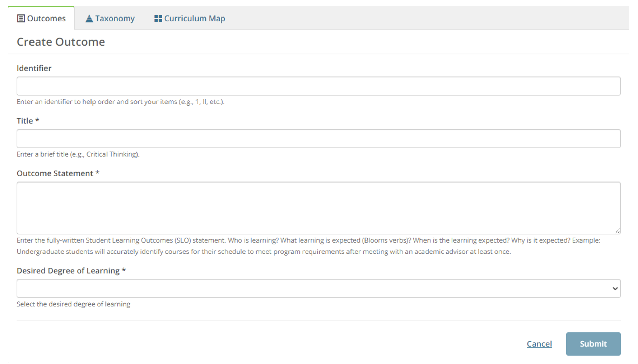Click into the Title input box
This screenshot has height=364, width=638.
click(x=318, y=139)
